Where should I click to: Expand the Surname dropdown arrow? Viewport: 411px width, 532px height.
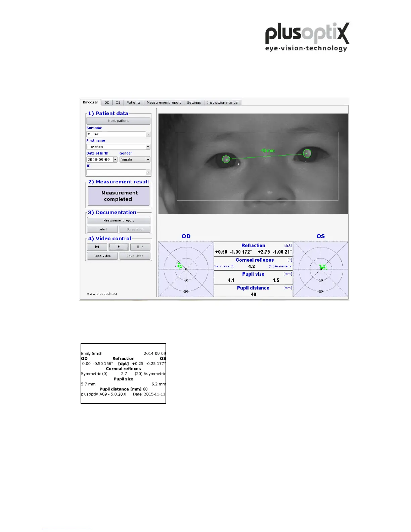click(148, 134)
